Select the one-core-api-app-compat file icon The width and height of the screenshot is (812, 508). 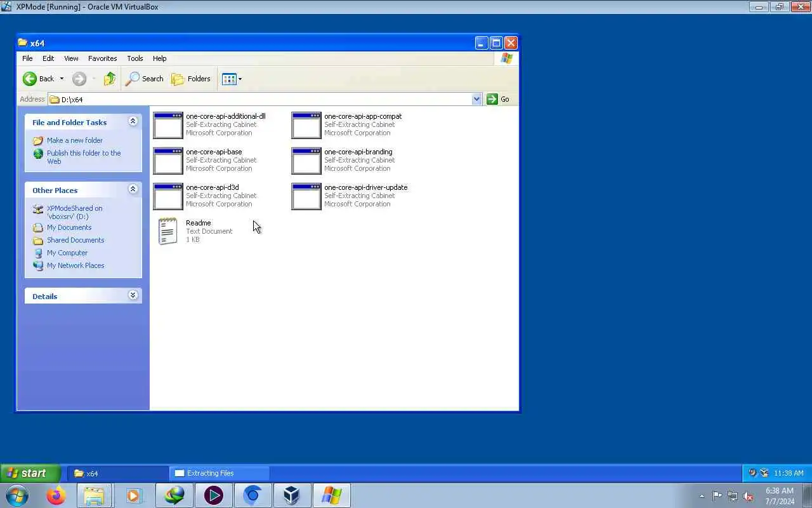pyautogui.click(x=306, y=125)
